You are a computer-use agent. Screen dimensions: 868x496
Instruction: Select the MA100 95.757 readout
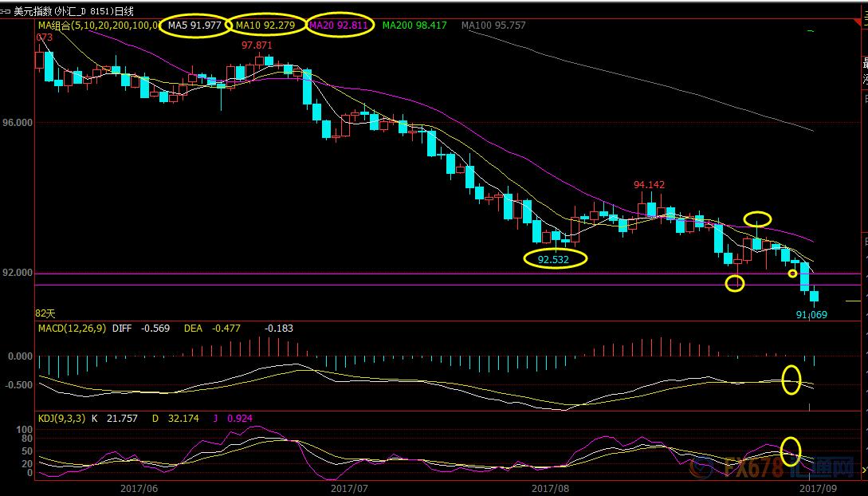click(x=493, y=25)
